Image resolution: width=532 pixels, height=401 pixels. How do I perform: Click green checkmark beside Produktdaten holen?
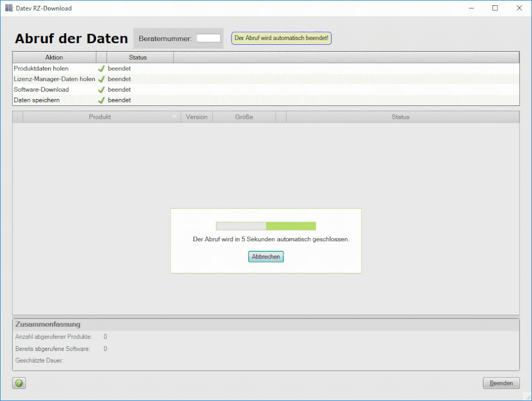(x=101, y=69)
